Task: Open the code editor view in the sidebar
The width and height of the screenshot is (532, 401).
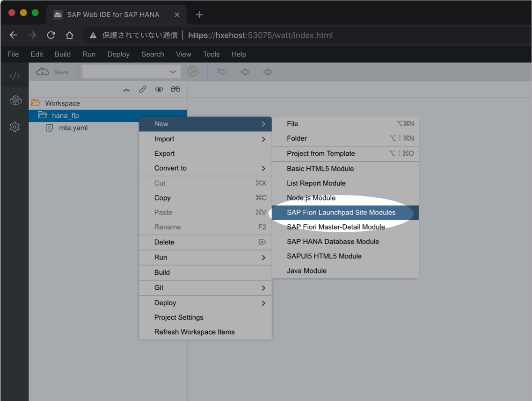Action: pyautogui.click(x=15, y=74)
